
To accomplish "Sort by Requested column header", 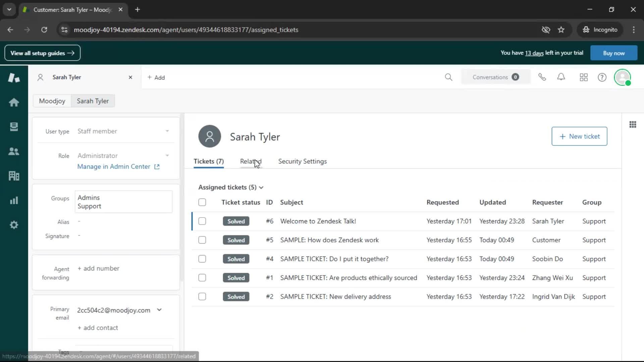I will tap(442, 202).
